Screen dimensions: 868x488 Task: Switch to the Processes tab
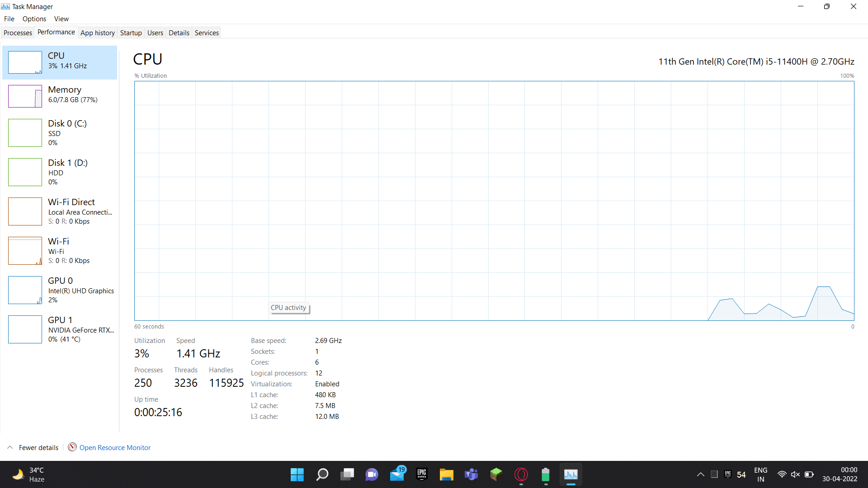click(18, 33)
